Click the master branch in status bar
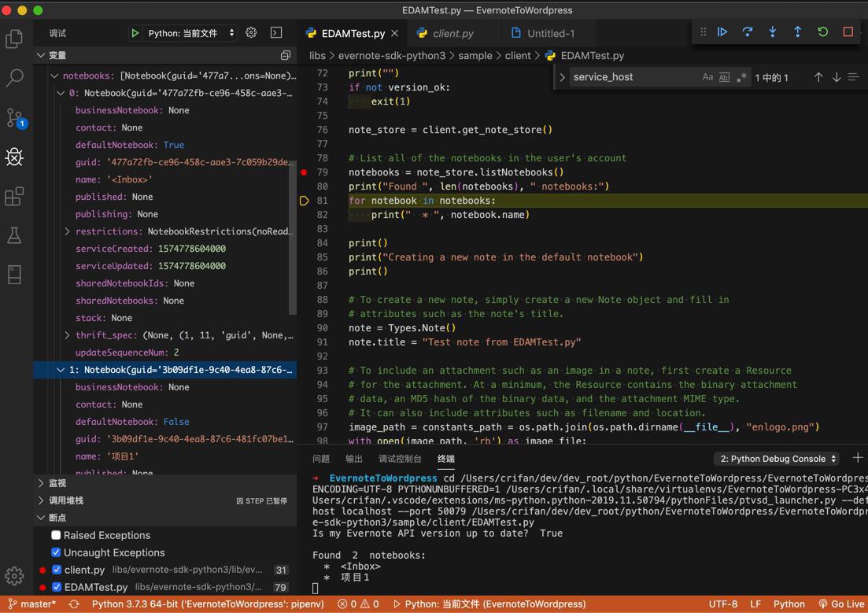This screenshot has height=613, width=868. (32, 604)
